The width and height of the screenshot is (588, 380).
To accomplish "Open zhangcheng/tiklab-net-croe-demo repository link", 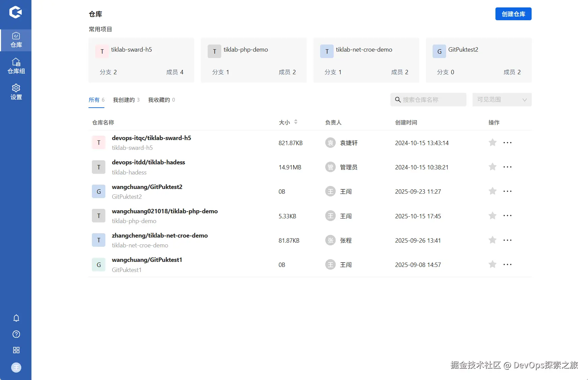I will pyautogui.click(x=160, y=236).
